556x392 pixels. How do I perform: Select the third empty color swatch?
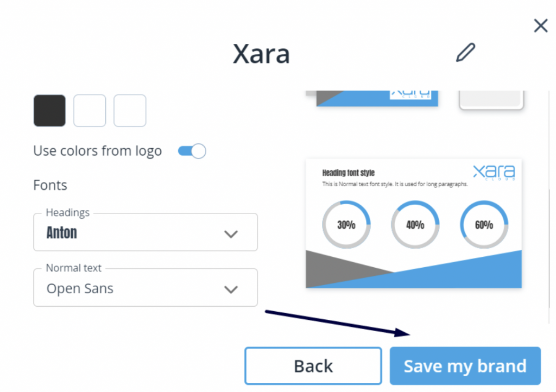pos(130,111)
